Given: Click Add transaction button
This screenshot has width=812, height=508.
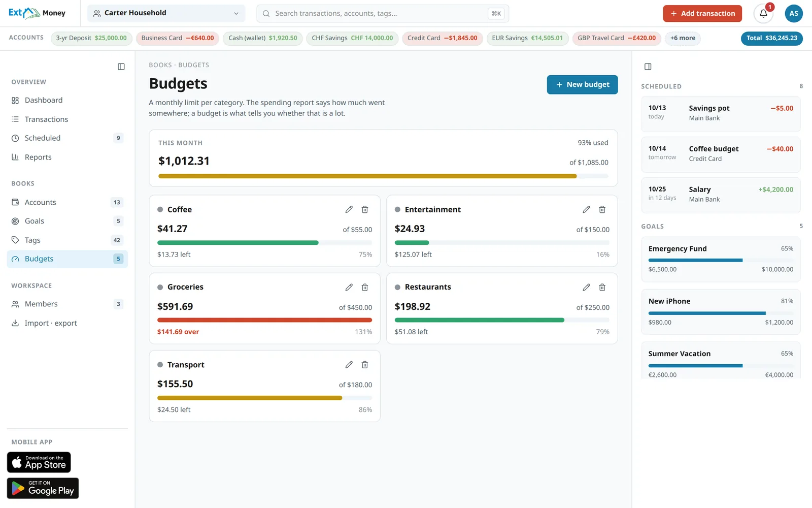Looking at the screenshot, I should [x=702, y=14].
